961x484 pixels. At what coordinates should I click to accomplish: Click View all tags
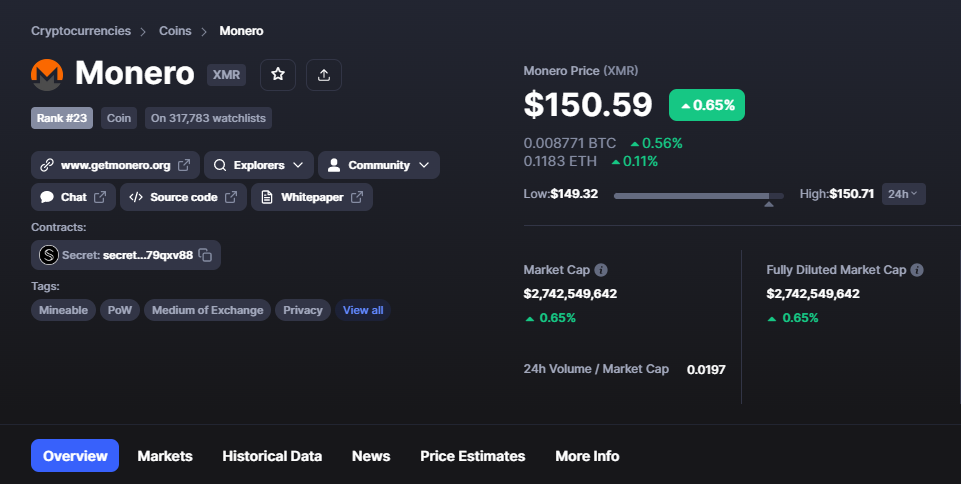pyautogui.click(x=363, y=310)
